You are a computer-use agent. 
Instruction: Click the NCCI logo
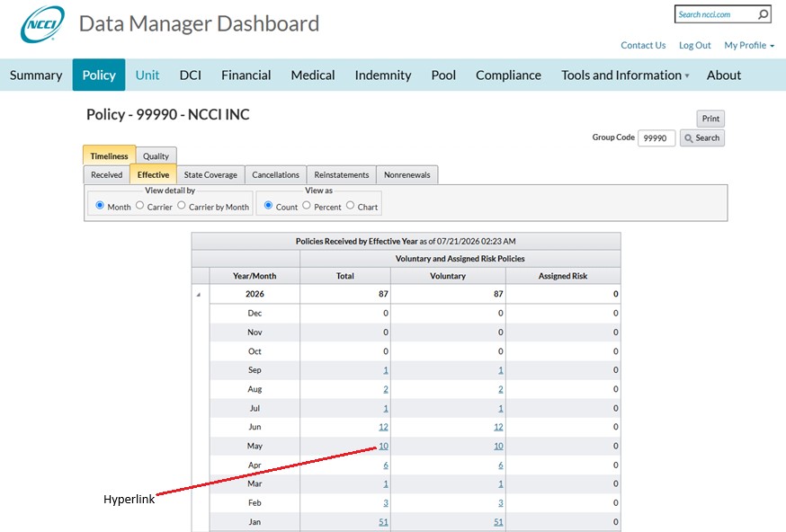pos(42,23)
